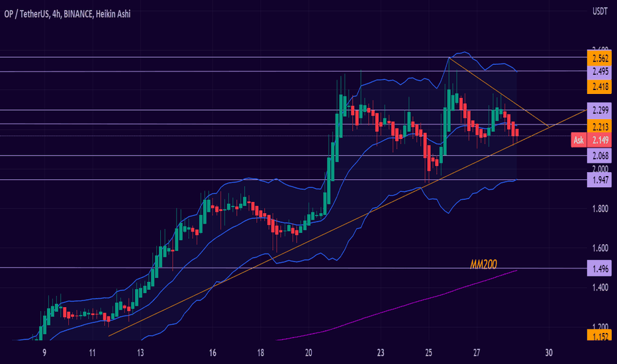Click the 1.600 price axis value
This screenshot has width=617, height=364.
pos(600,248)
